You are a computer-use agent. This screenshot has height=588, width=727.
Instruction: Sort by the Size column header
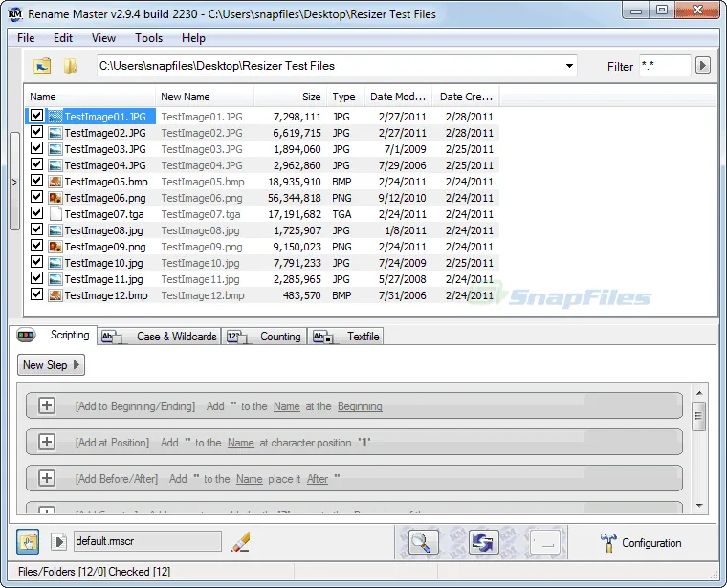tap(290, 97)
